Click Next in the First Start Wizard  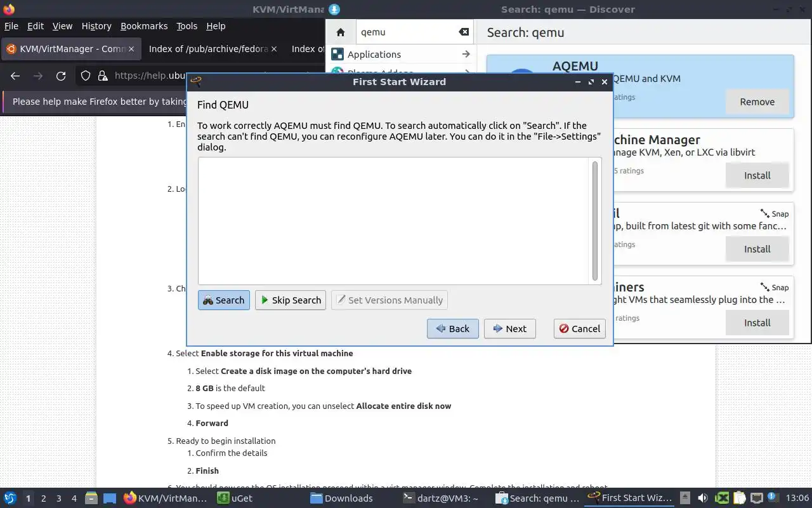pyautogui.click(x=510, y=329)
